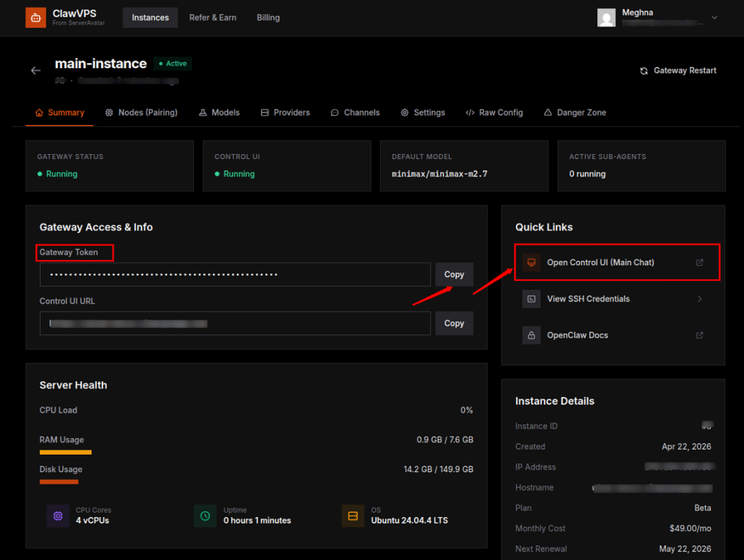Screen dimensions: 744x560
Task: Click the CPU Cores chip icon
Action: [x=57, y=516]
